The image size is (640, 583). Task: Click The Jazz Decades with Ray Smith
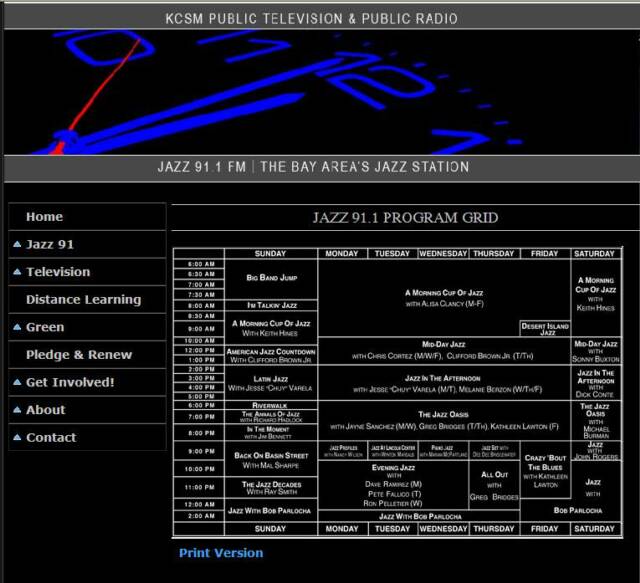coord(271,487)
